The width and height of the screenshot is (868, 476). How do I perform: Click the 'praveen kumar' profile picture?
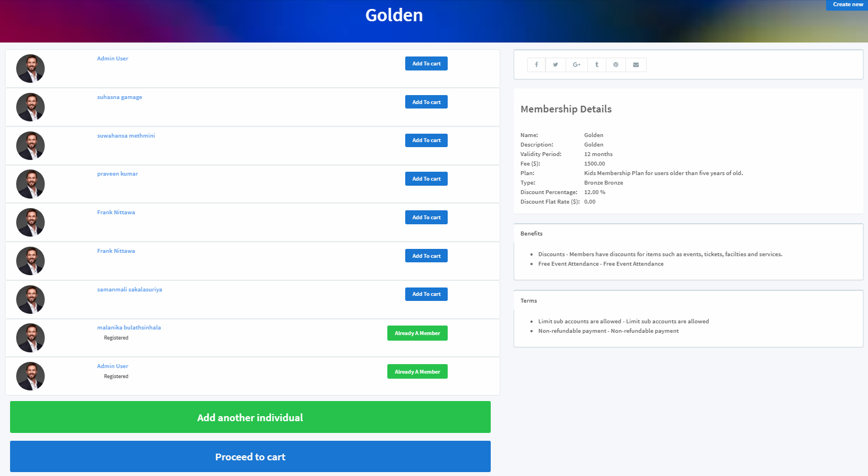pyautogui.click(x=31, y=184)
